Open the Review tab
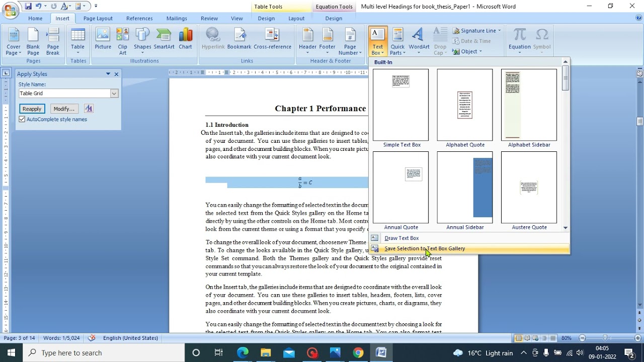The image size is (644, 362). pyautogui.click(x=209, y=19)
